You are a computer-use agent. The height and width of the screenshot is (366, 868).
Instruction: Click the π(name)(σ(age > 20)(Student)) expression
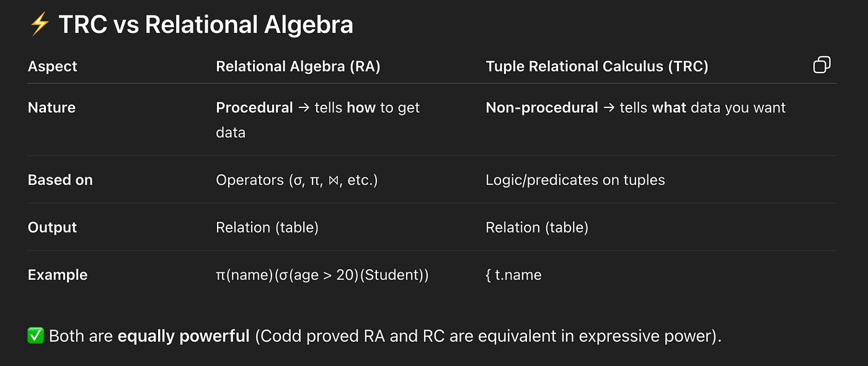(322, 275)
